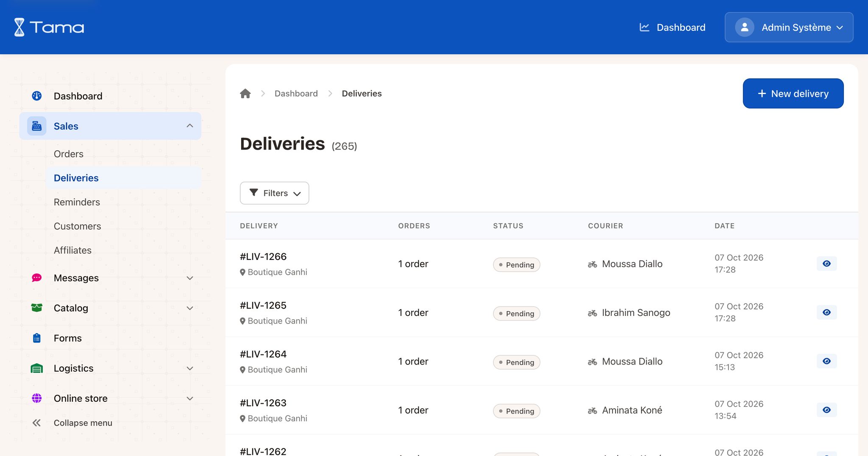This screenshot has width=868, height=456.
Task: View delivery #LIV-1266 using the eye icon
Action: (826, 263)
